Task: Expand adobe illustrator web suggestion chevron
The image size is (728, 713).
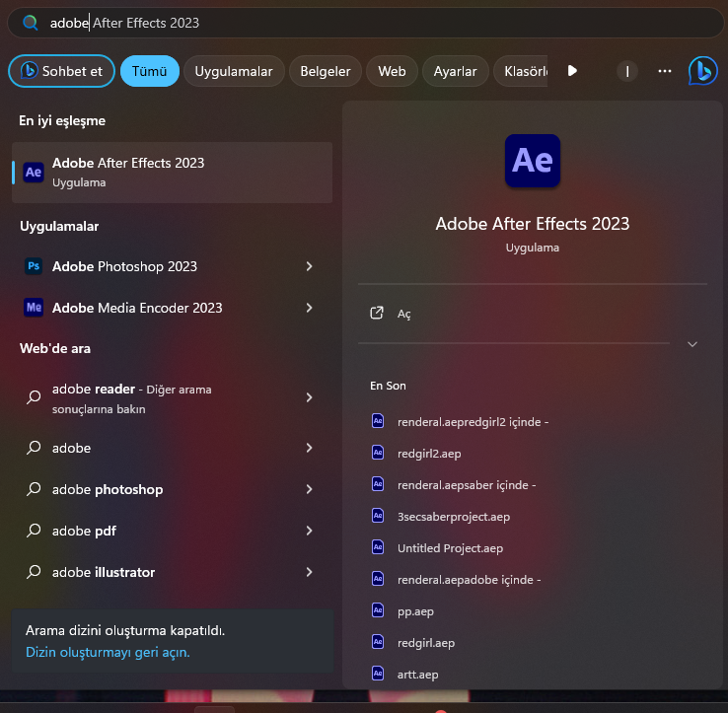Action: pos(309,572)
